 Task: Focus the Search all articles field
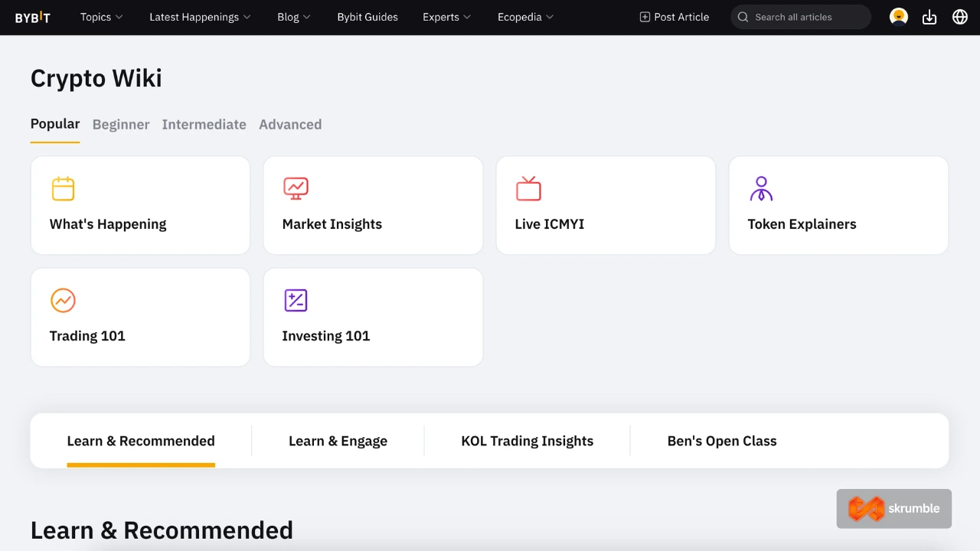(x=801, y=17)
